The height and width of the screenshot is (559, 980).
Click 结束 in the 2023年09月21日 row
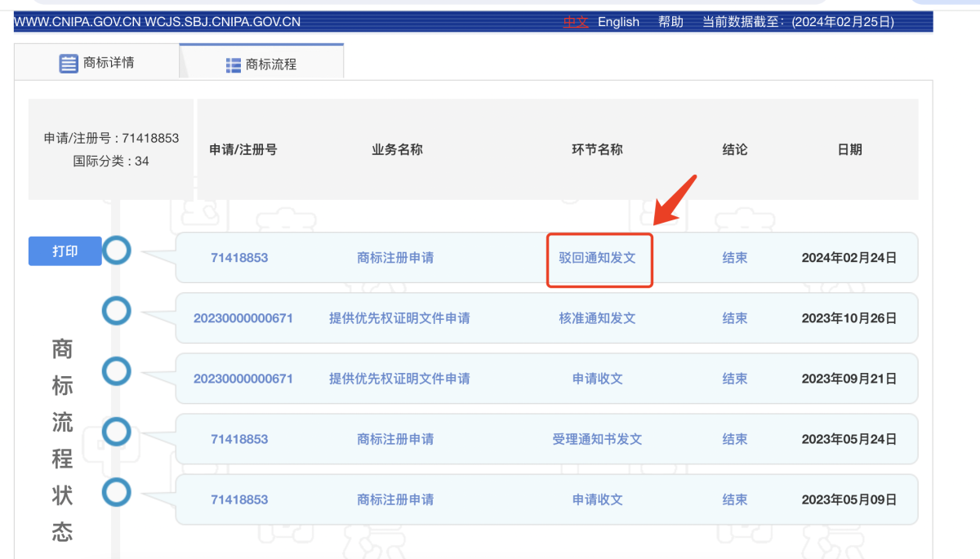coord(735,379)
